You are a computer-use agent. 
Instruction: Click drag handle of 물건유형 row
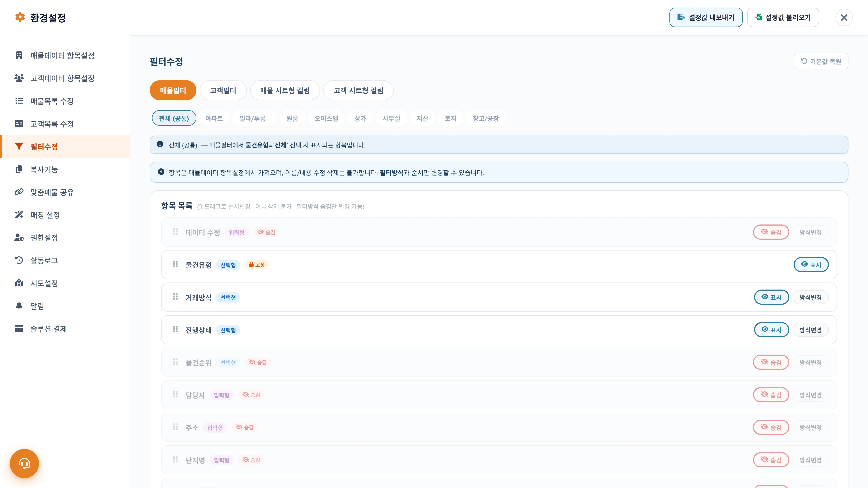coord(175,264)
